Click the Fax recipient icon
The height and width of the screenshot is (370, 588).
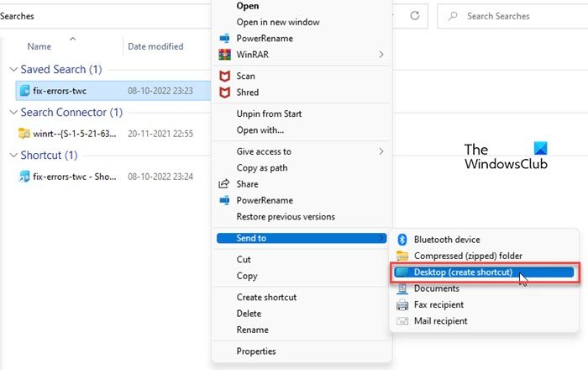[402, 304]
